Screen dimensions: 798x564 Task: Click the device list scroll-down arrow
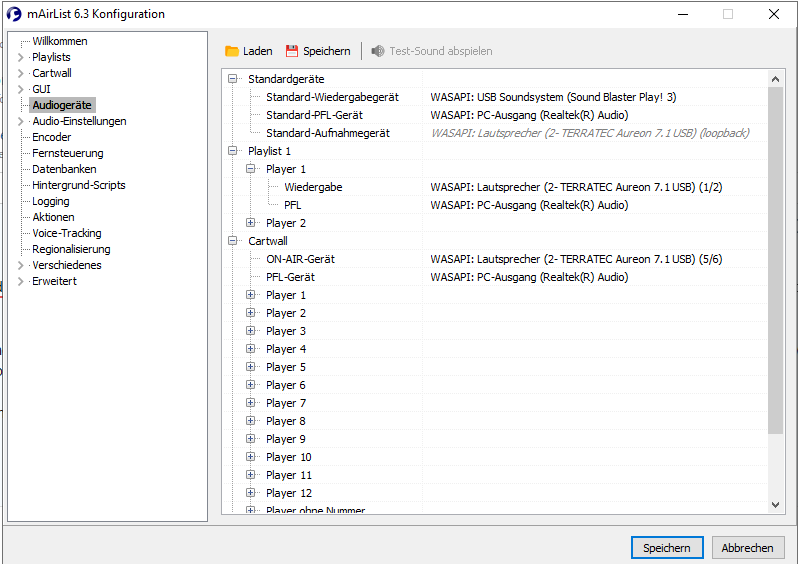point(775,505)
